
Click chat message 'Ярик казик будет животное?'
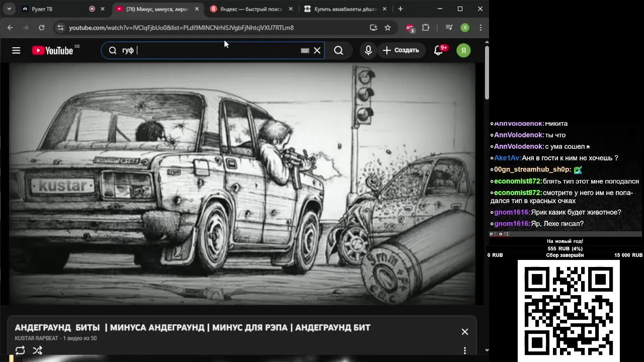[x=576, y=212]
